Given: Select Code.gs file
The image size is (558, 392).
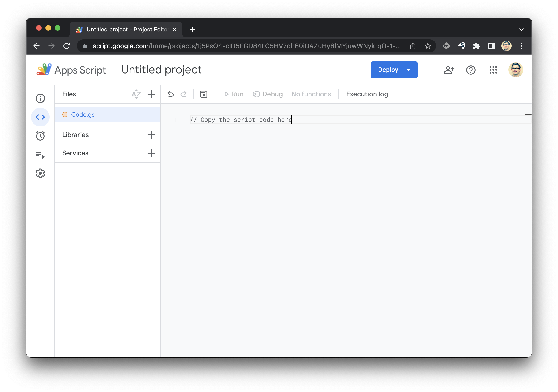Looking at the screenshot, I should tap(83, 114).
